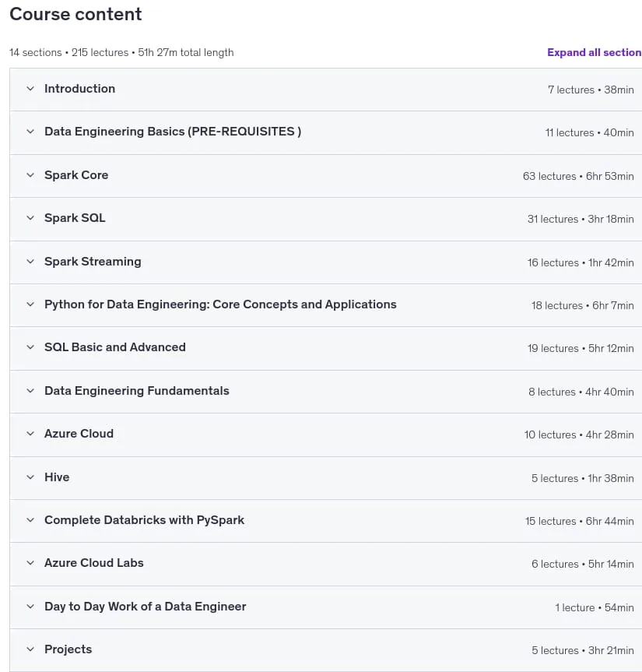This screenshot has width=642, height=672.
Task: Click the Spark SQL section title
Action: (75, 218)
